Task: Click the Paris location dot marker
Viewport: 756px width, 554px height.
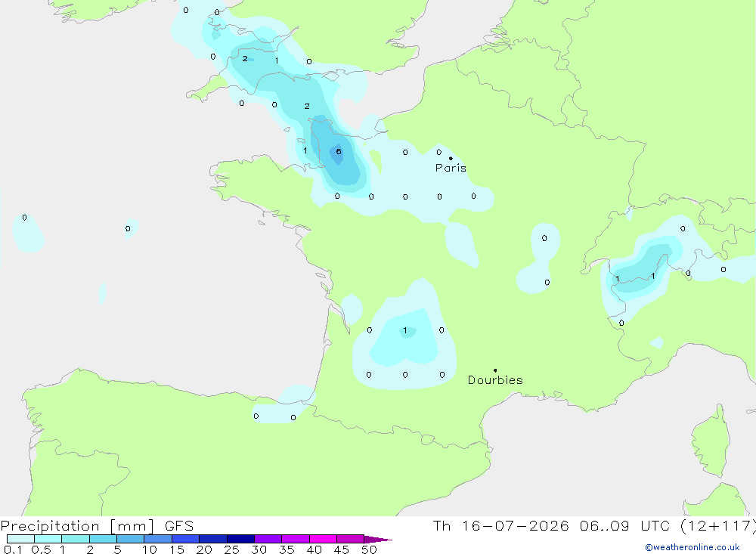Action: (451, 158)
